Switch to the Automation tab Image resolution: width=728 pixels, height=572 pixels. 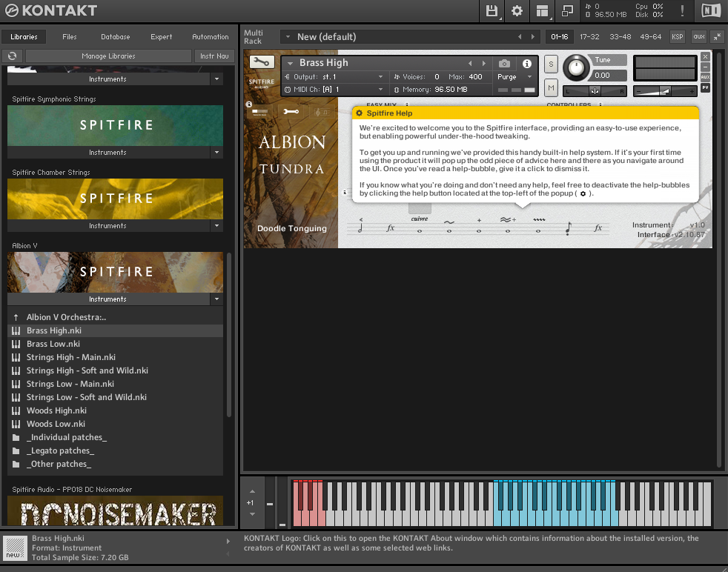(211, 36)
